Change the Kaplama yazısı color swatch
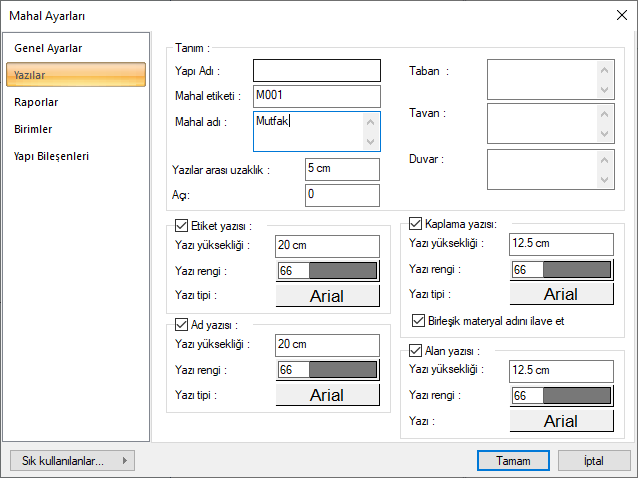638x478 pixels. pos(562,270)
